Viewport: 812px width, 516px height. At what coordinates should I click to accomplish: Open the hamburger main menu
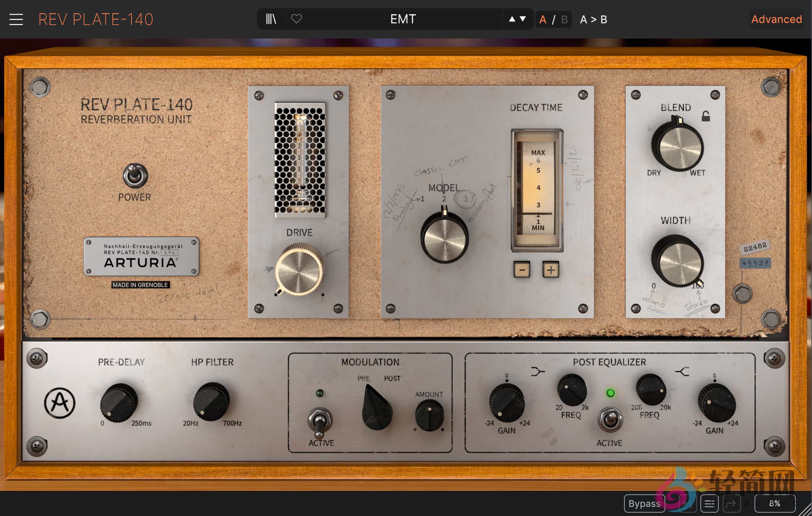tap(16, 19)
